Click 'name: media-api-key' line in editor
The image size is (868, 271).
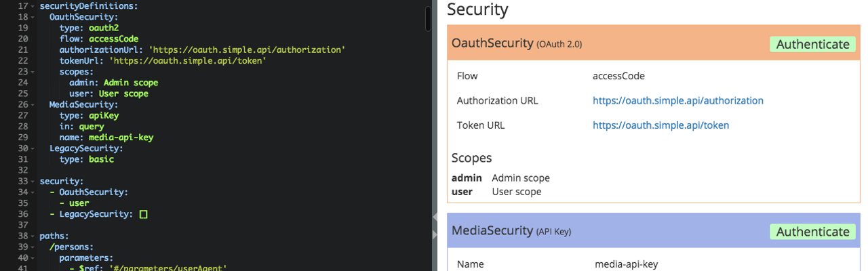coord(106,138)
